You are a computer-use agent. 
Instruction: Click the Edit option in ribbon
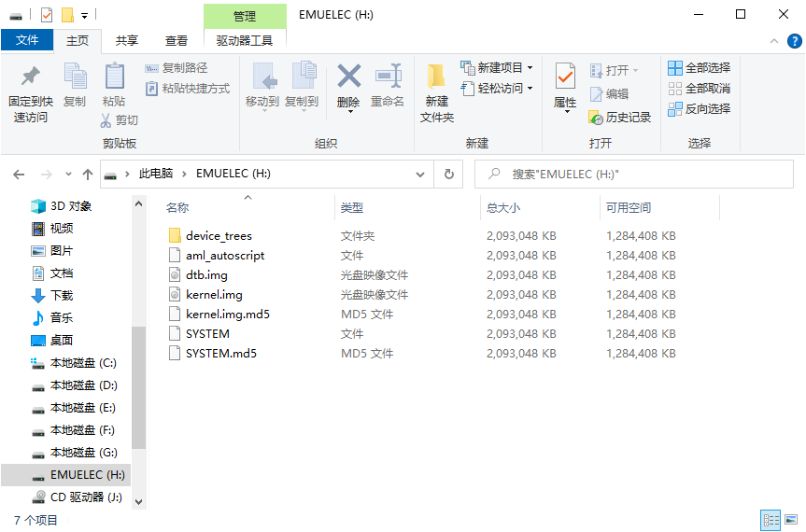click(x=609, y=94)
